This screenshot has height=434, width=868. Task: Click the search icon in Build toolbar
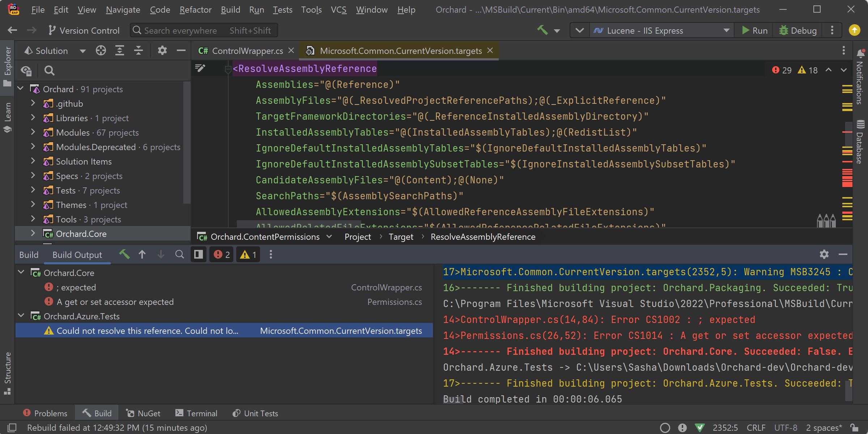(x=179, y=255)
